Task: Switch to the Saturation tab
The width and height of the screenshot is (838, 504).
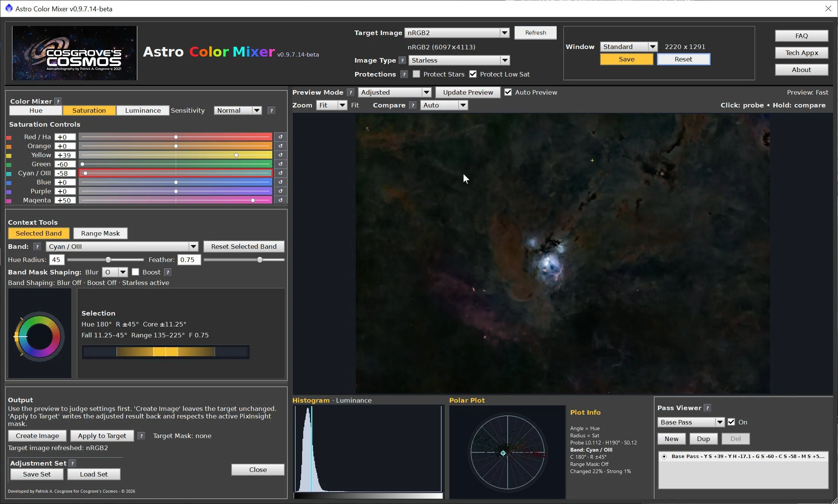Action: tap(89, 110)
